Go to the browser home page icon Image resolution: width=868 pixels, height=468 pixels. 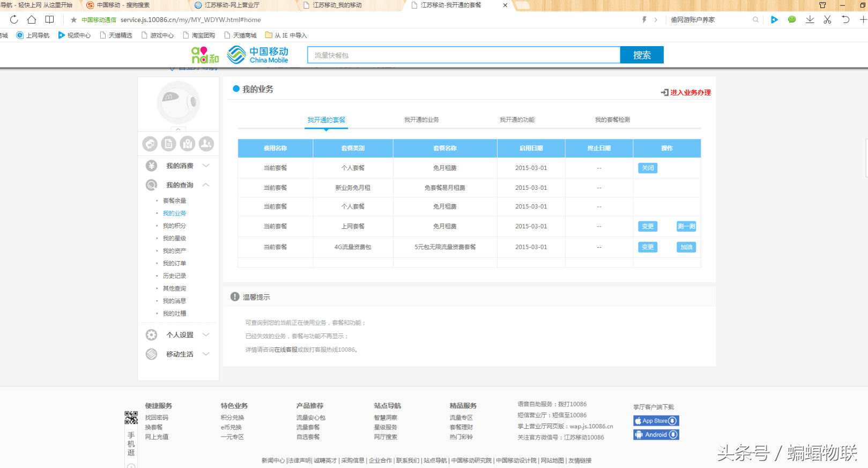point(32,20)
